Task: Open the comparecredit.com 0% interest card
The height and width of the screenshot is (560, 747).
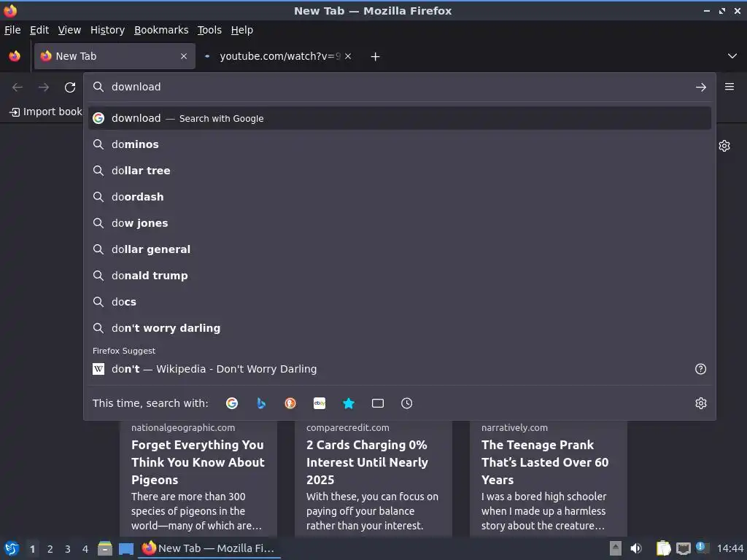Action: coord(373,478)
